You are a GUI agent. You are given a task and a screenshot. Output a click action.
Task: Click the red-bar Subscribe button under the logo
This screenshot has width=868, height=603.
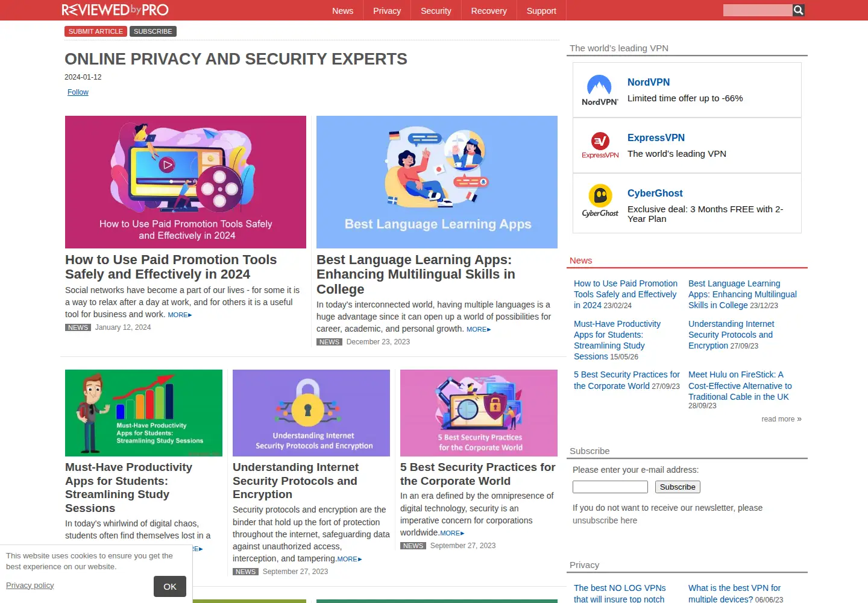(x=153, y=31)
